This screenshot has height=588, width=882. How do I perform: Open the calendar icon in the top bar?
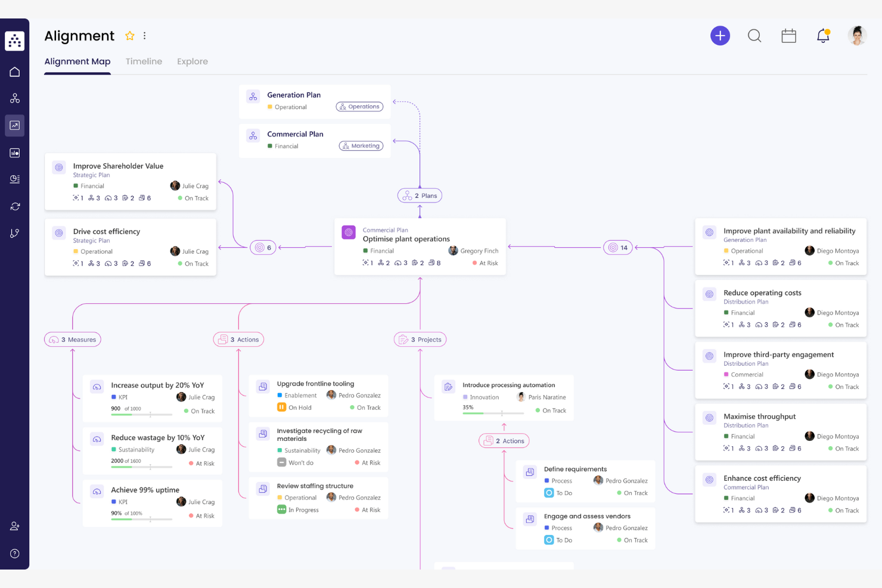(x=788, y=35)
